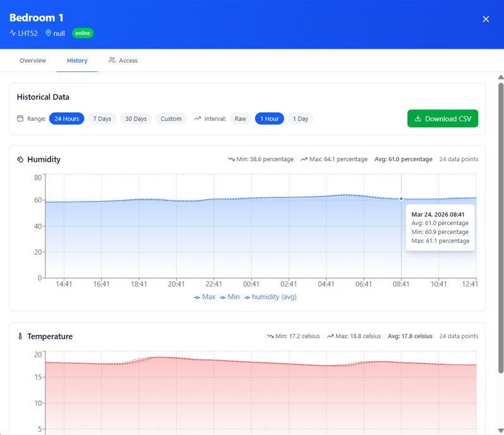Close the Bedroom 1 panel
504x435 pixels.
[x=486, y=19]
